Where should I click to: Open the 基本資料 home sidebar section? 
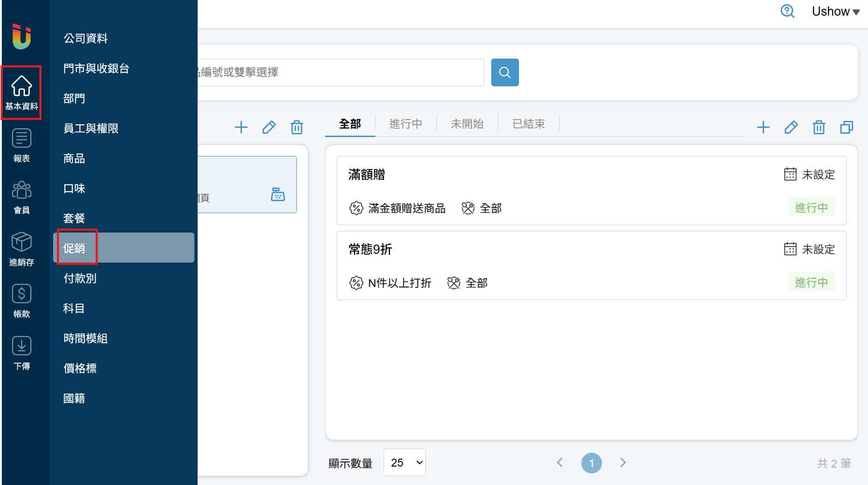click(x=22, y=93)
